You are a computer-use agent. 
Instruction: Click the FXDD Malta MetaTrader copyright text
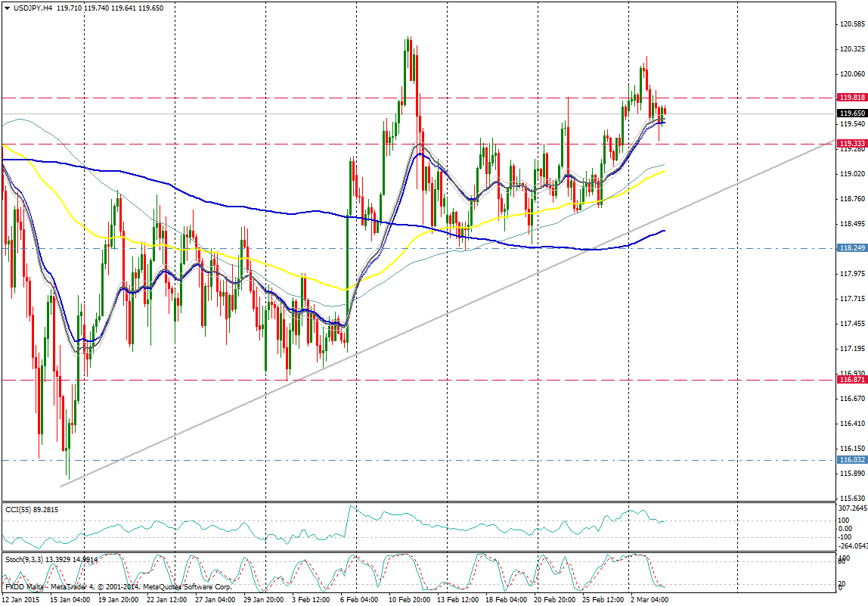(117, 587)
